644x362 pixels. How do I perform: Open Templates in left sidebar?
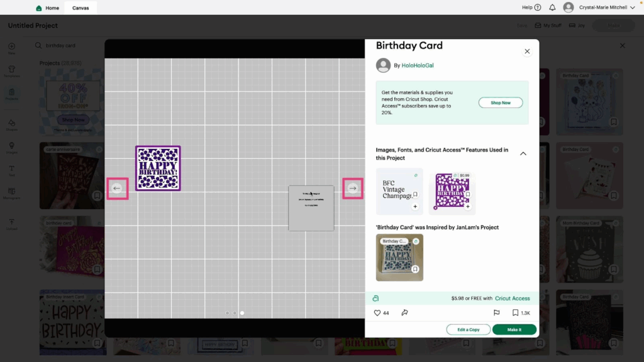click(11, 72)
